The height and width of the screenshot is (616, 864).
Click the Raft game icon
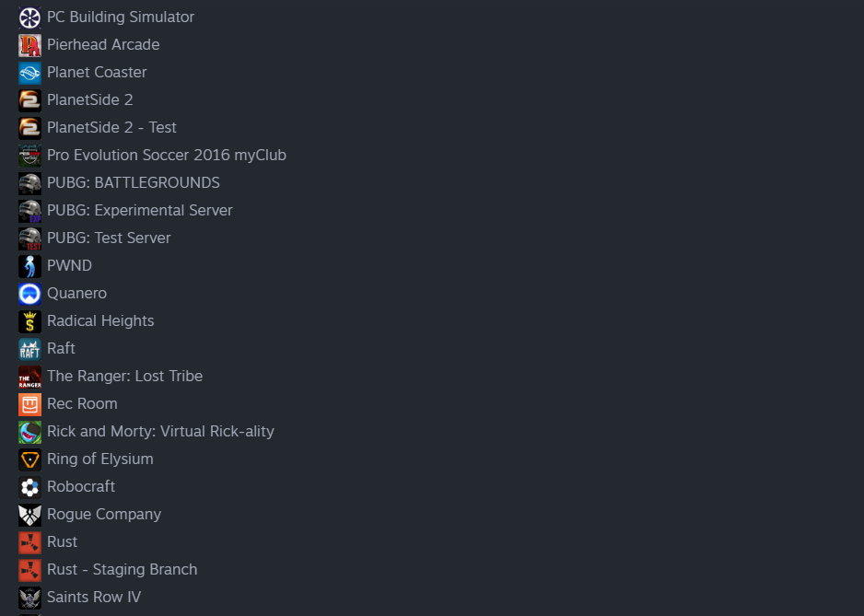point(29,349)
